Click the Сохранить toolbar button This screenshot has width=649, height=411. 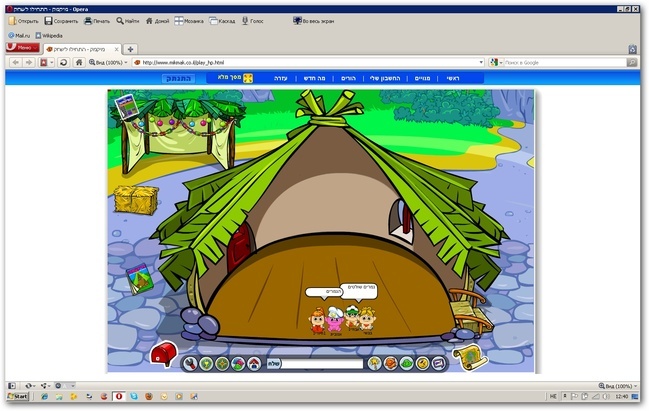[x=61, y=21]
